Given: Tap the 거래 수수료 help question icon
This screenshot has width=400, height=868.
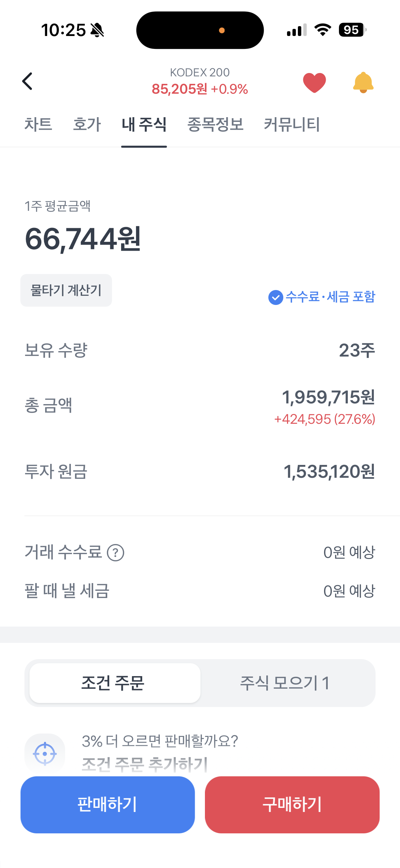Looking at the screenshot, I should click(115, 553).
